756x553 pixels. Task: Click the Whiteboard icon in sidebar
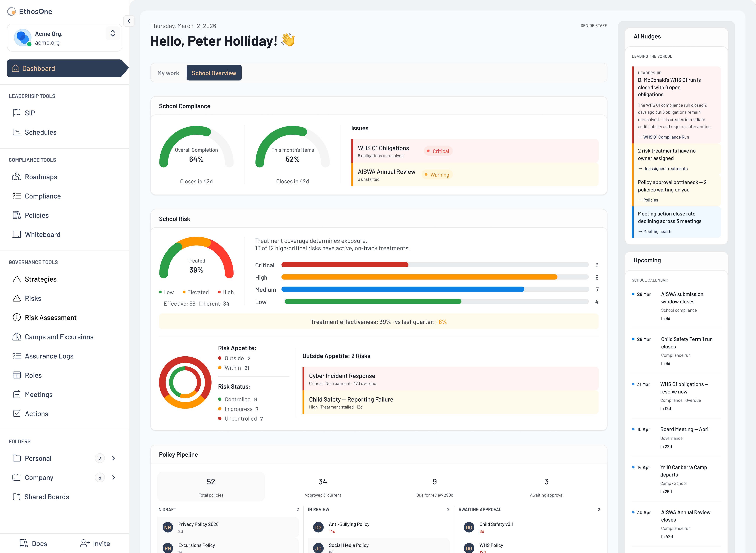tap(17, 234)
